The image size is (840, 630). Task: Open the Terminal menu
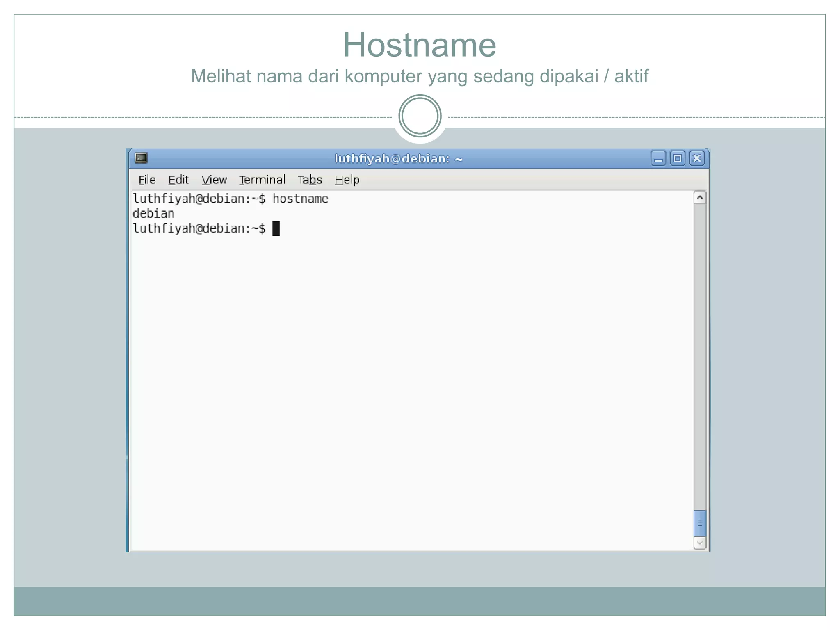pos(262,180)
